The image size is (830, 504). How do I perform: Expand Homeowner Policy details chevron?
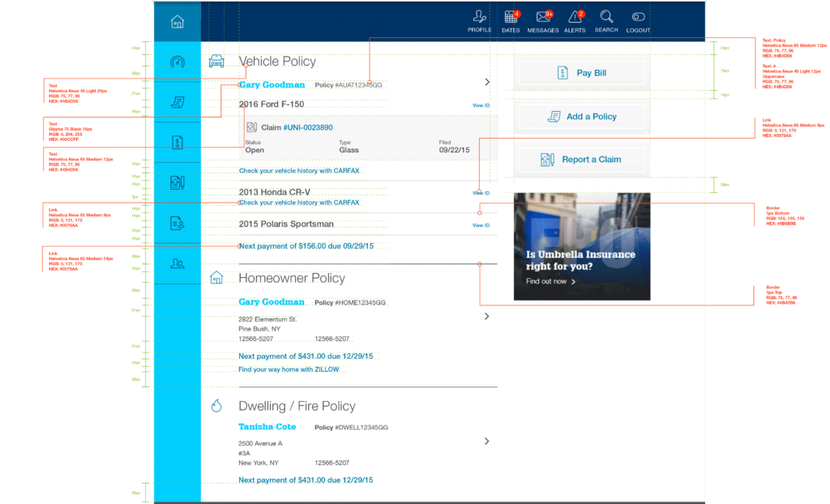tap(486, 316)
